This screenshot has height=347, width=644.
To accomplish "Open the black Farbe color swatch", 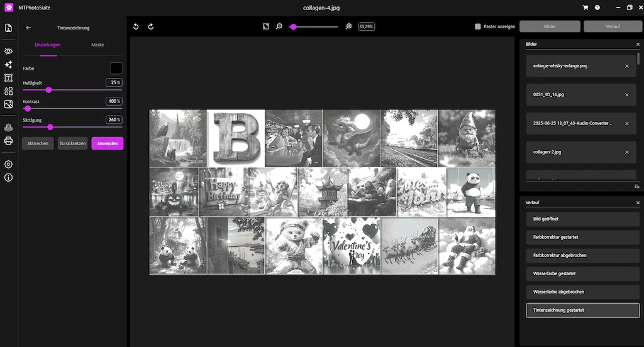I will [x=116, y=68].
